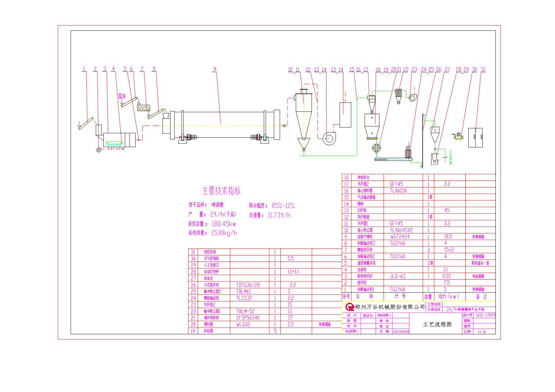The height and width of the screenshot is (392, 555).
Task: Click the electrical control cabinet symbol
Action: click(x=475, y=138)
